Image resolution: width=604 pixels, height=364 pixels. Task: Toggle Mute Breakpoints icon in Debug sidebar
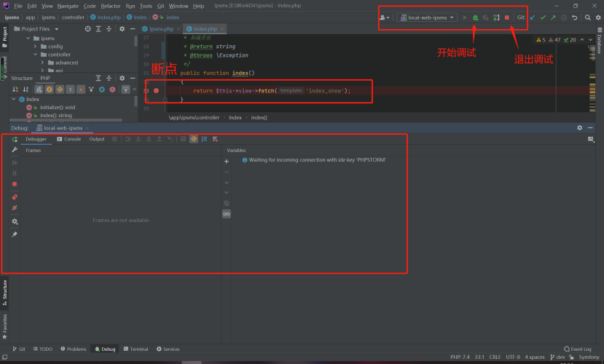[x=15, y=207]
